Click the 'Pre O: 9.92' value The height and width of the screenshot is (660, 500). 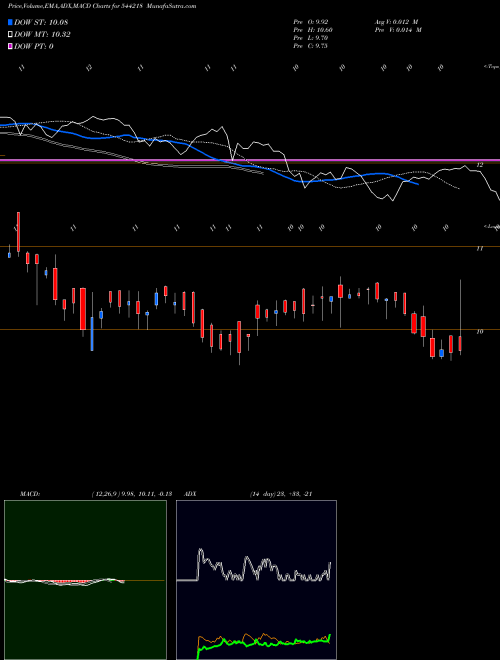pos(311,22)
